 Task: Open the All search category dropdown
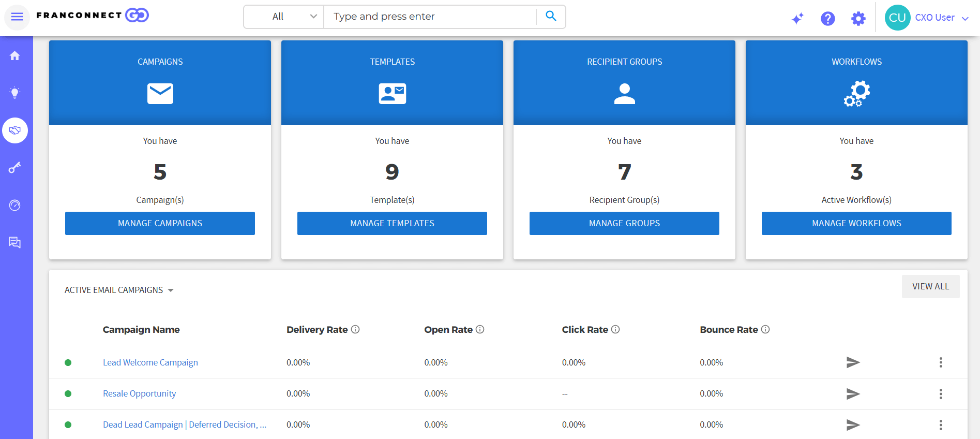[284, 17]
